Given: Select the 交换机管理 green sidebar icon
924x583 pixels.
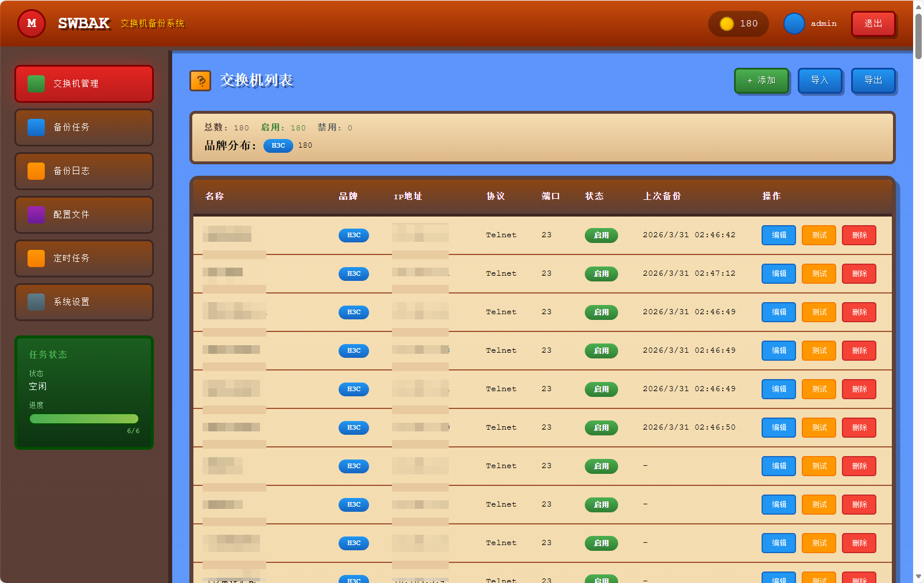Looking at the screenshot, I should pyautogui.click(x=36, y=83).
